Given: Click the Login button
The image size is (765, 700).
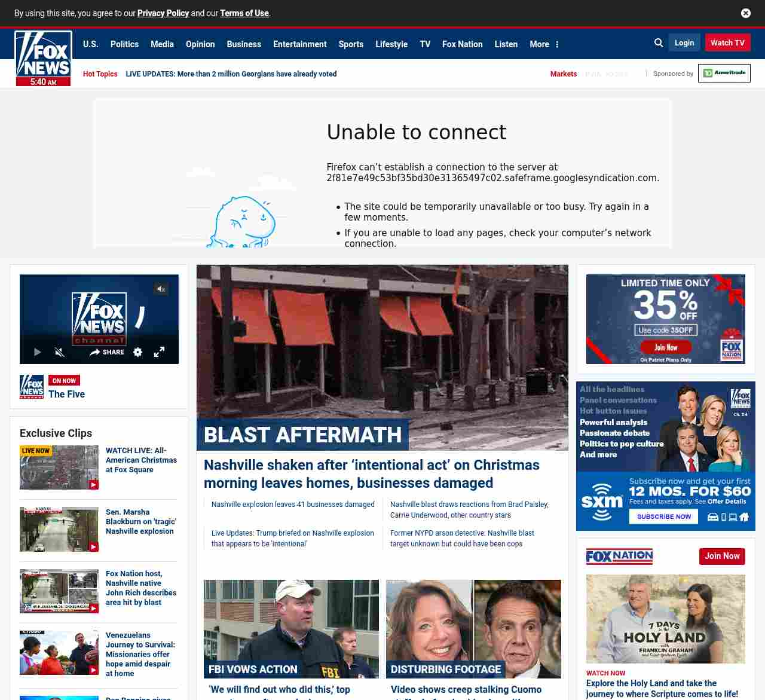Looking at the screenshot, I should click(x=684, y=43).
